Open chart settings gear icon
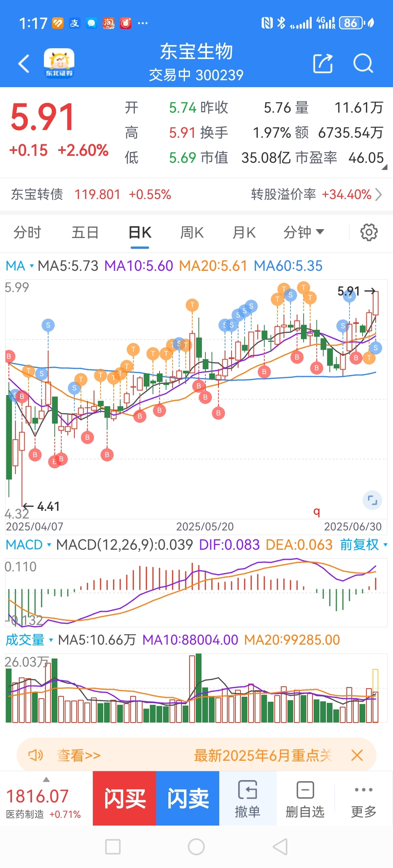 click(369, 232)
